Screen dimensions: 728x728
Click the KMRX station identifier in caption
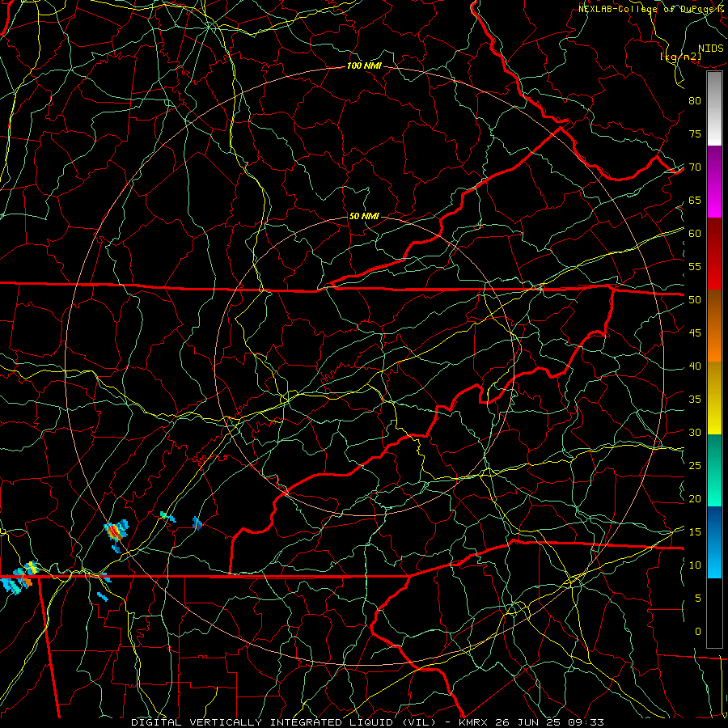(473, 722)
